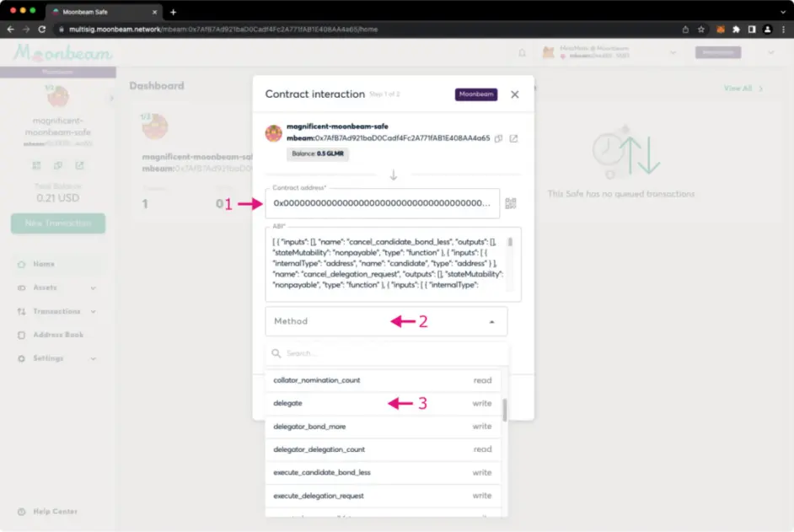Viewport: 794px width, 532px height.
Task: Click the share icon in address bar
Action: [x=685, y=30]
